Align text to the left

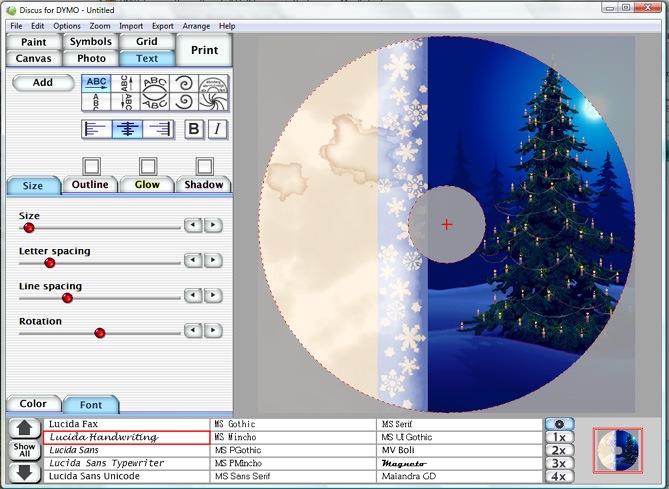pos(96,129)
